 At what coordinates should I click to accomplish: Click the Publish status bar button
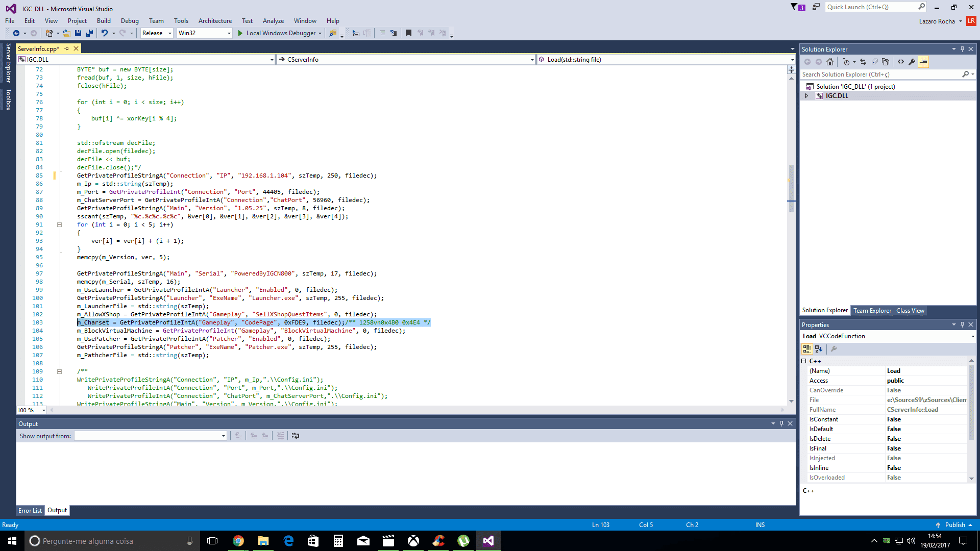[954, 525]
